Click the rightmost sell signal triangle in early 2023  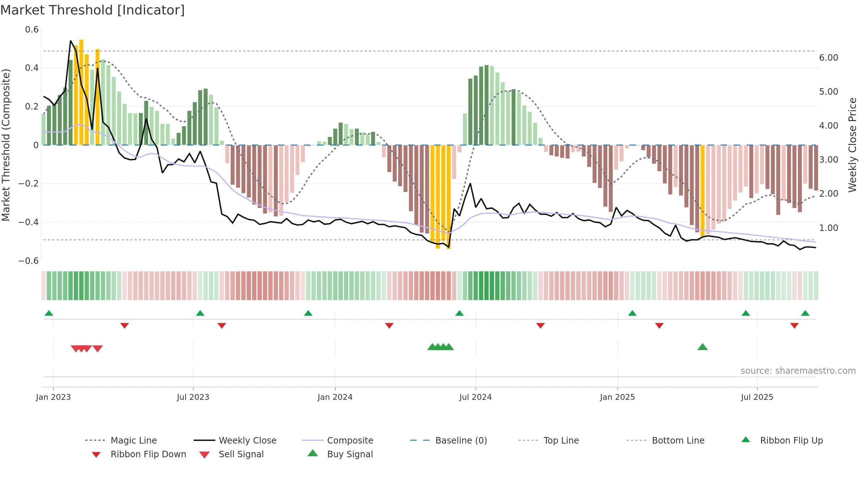[x=98, y=348]
